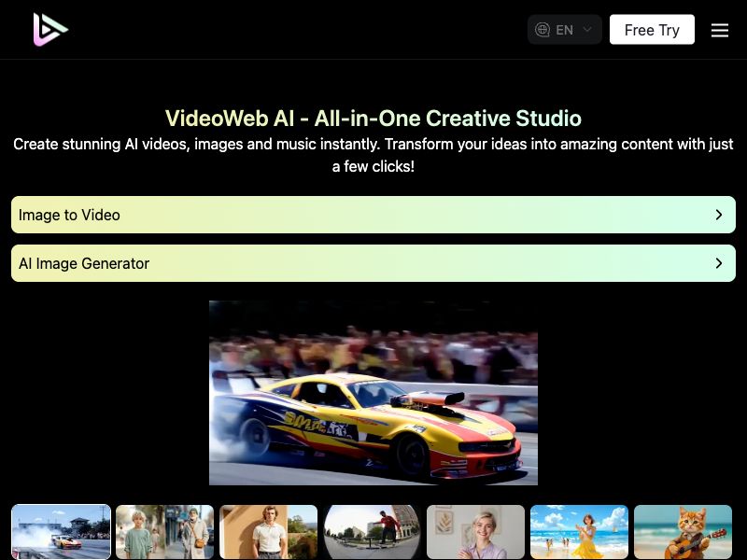Screen dimensions: 747x560
Task: Select the skateboarder thumbnail
Action: [371, 532]
